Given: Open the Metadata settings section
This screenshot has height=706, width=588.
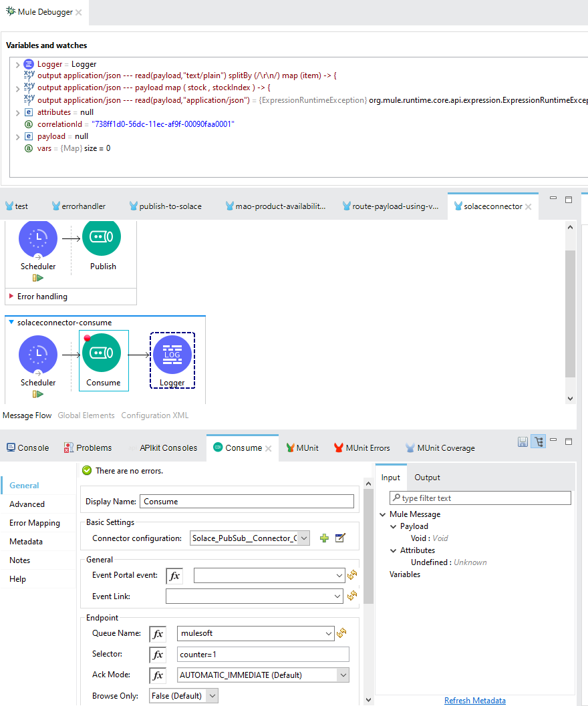Looking at the screenshot, I should click(x=26, y=542).
